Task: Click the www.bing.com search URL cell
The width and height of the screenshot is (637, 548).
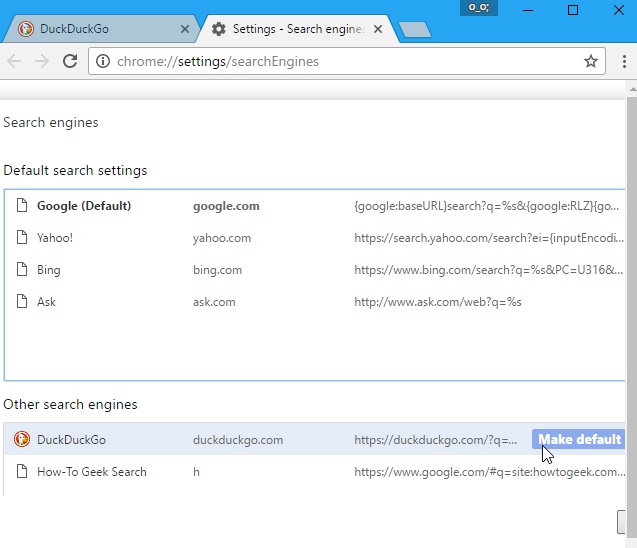Action: click(x=488, y=270)
